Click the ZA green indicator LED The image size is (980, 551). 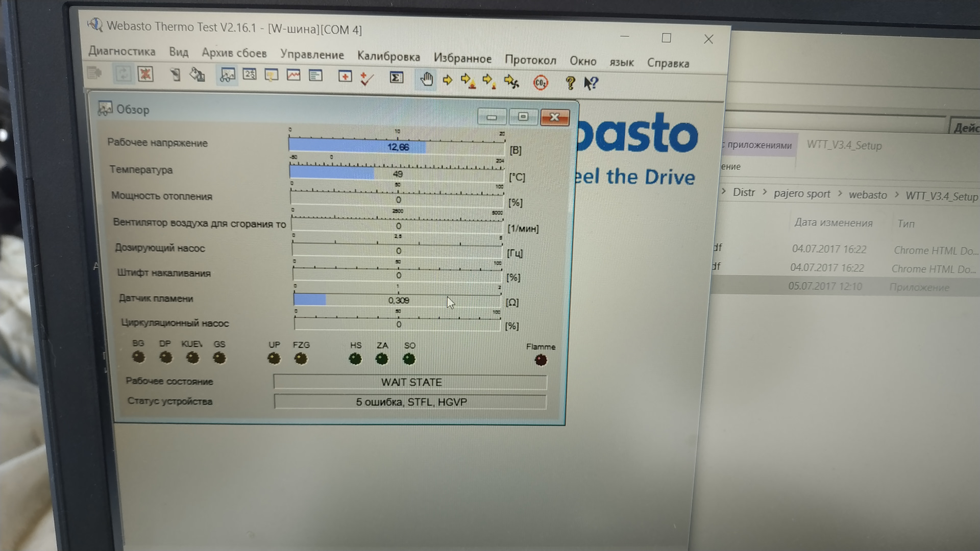click(382, 359)
